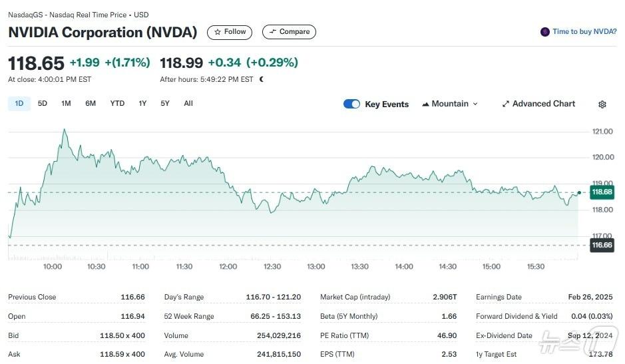Click the Day's Range value 116.70 - 121.20
The width and height of the screenshot is (625, 364).
pyautogui.click(x=274, y=297)
